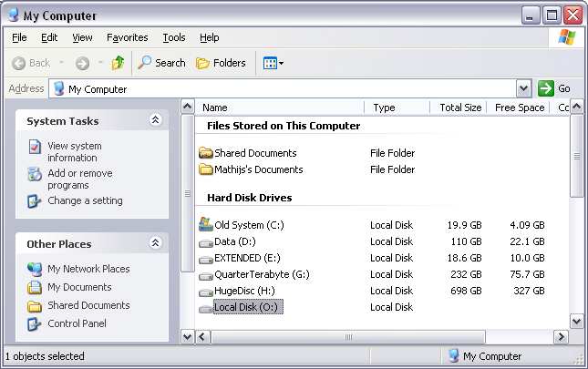Sort by the Total Size column header
Image resolution: width=588 pixels, height=369 pixels.
point(459,108)
